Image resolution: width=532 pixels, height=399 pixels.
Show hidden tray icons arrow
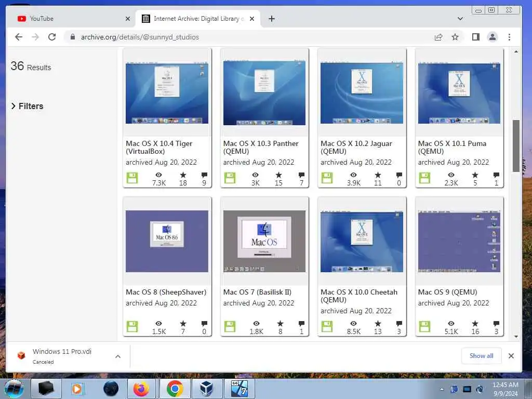click(x=442, y=389)
